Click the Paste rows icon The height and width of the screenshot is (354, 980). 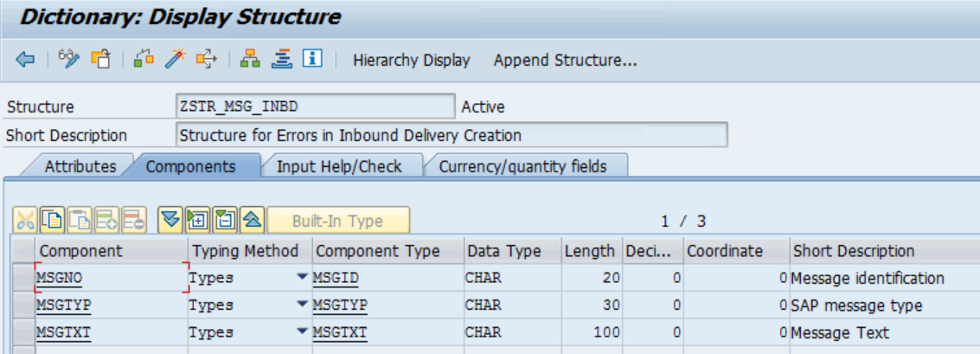coord(80,220)
